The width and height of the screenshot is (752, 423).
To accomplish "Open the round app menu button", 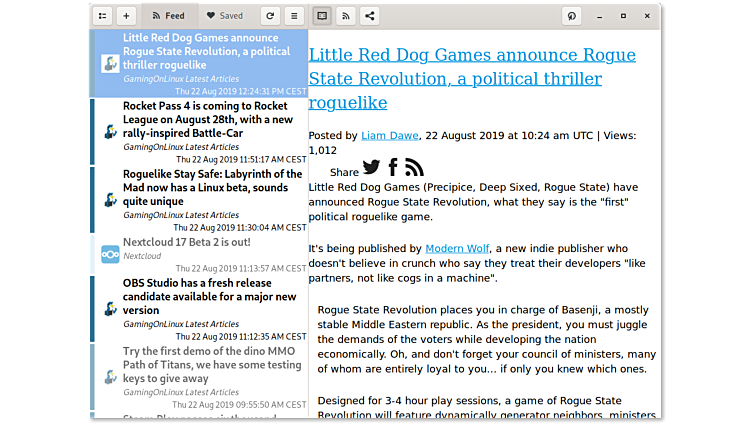I will pos(572,16).
